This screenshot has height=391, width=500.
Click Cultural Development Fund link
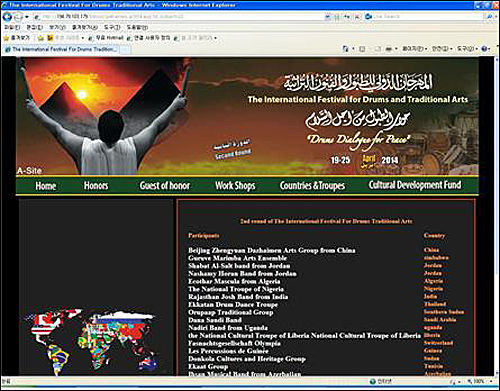click(x=415, y=185)
